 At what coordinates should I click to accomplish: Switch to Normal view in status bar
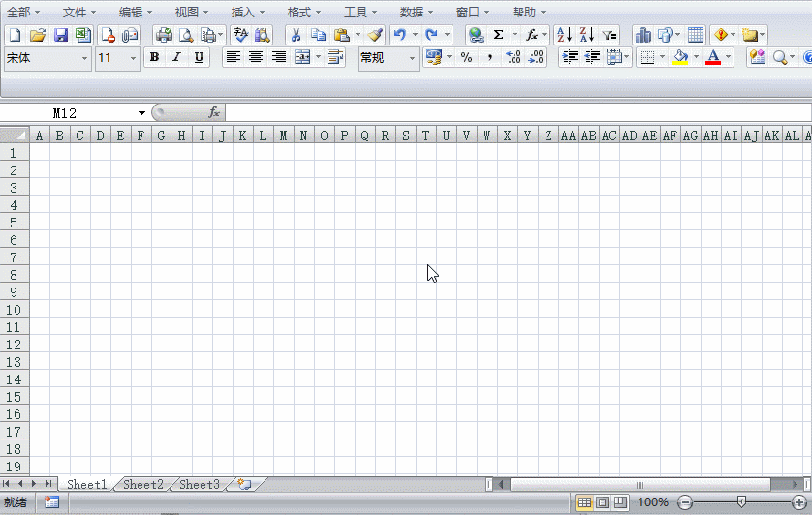tap(584, 502)
